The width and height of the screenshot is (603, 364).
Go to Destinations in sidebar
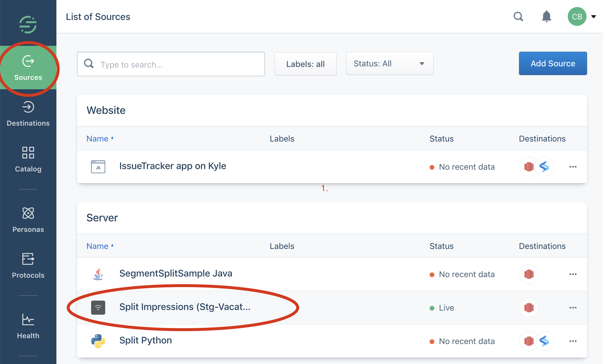28,114
